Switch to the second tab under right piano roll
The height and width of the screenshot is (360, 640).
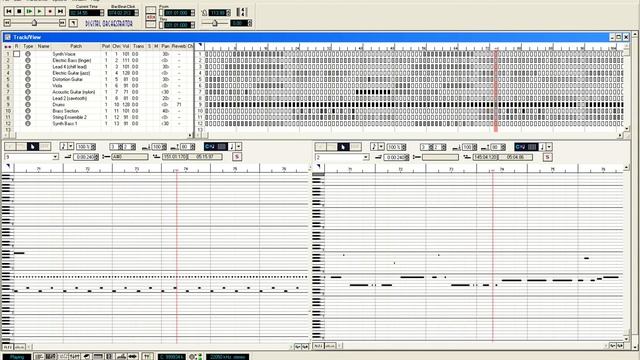click(330, 346)
